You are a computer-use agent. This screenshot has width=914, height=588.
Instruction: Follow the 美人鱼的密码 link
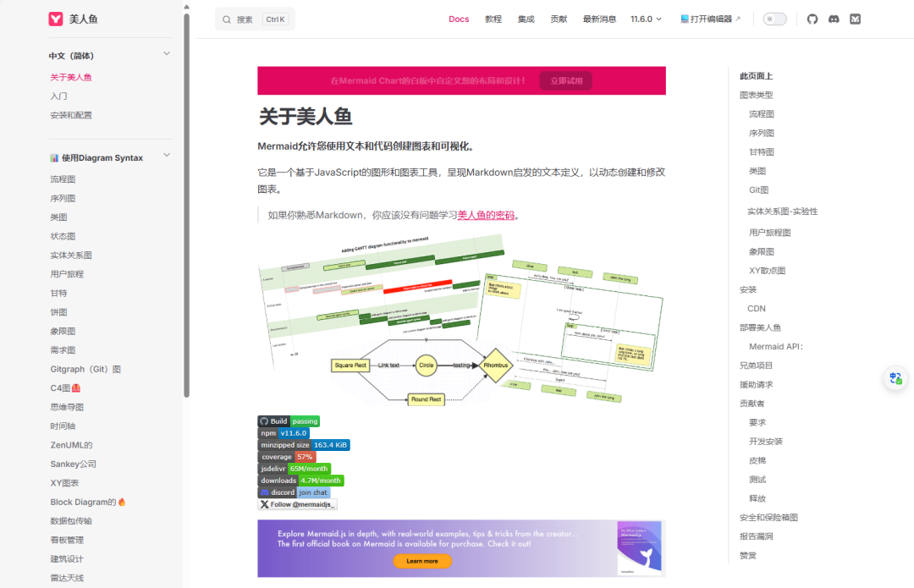point(486,215)
